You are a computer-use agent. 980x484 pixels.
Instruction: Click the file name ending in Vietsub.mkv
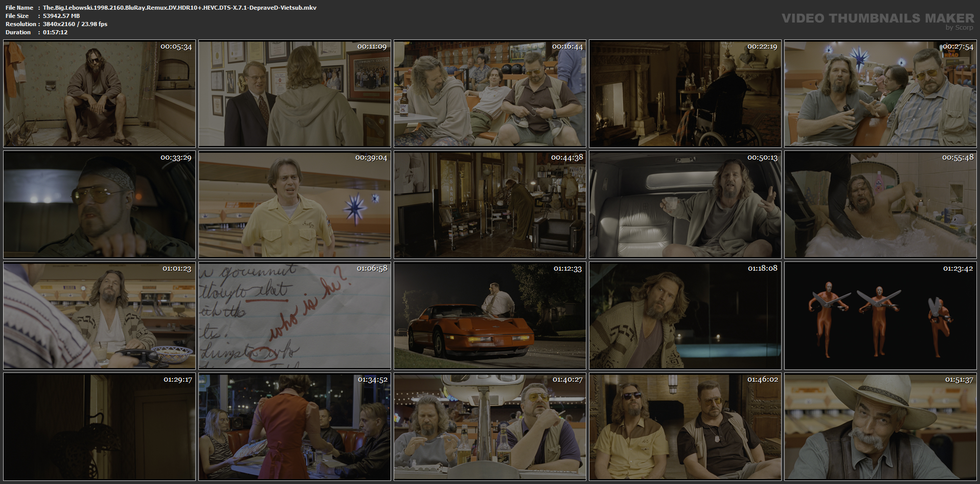(179, 8)
